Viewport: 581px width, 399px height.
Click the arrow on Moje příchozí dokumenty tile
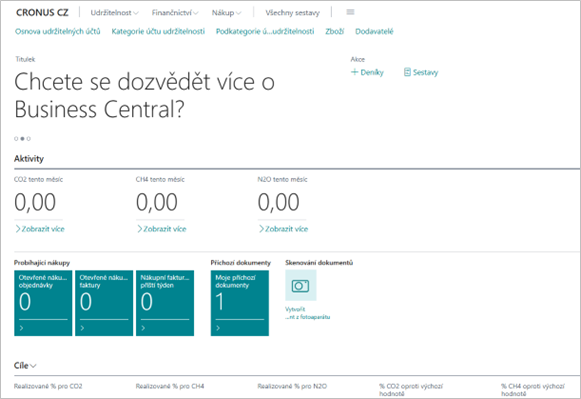218,328
